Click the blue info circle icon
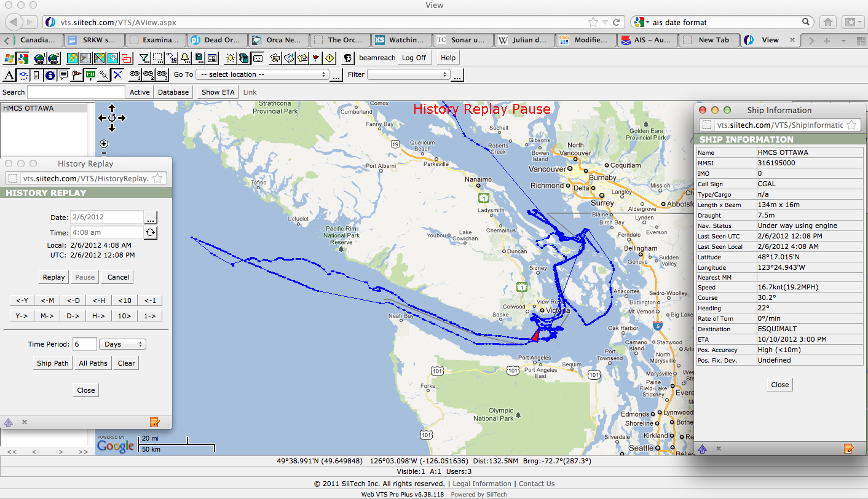 50,75
